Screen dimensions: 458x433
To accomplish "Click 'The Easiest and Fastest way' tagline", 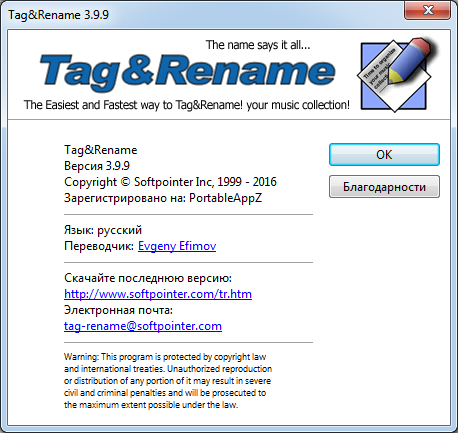I will (x=187, y=105).
